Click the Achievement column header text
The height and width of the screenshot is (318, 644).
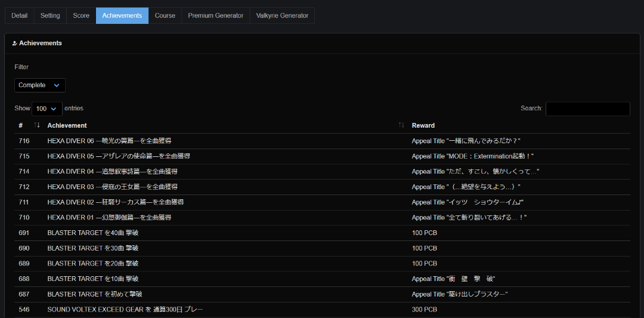[67, 125]
